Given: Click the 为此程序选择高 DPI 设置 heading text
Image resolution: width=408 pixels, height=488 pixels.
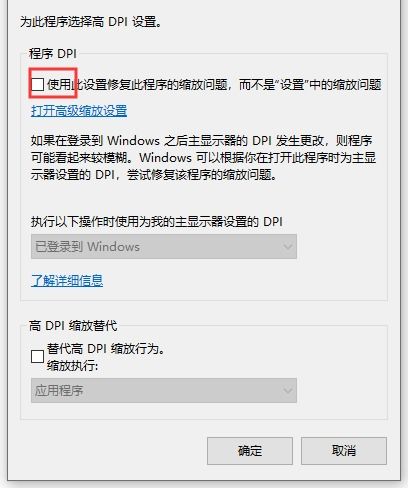Looking at the screenshot, I should pos(91,22).
